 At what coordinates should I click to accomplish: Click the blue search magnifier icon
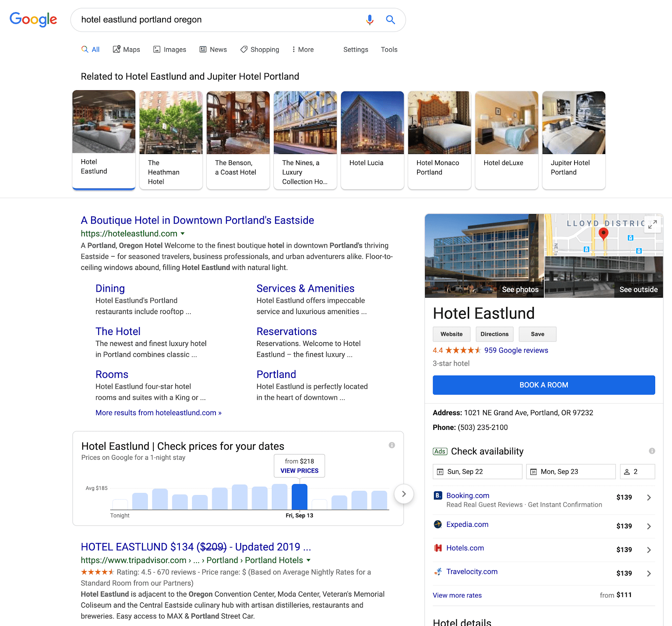(x=391, y=20)
